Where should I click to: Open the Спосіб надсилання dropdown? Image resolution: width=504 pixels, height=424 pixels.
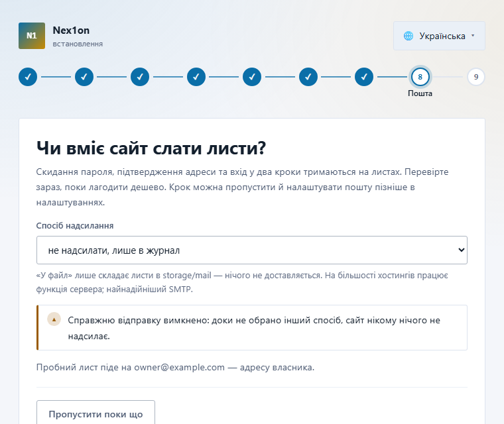tap(252, 250)
